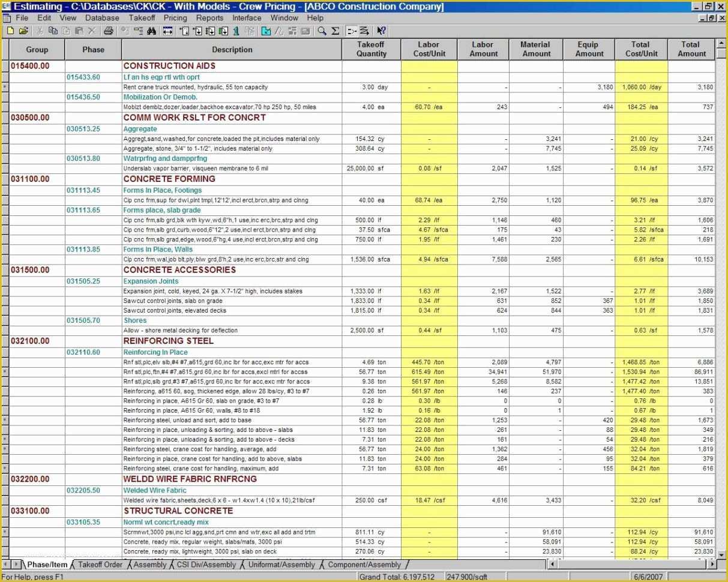Image resolution: width=728 pixels, height=582 pixels.
Task: Open the Interface menu
Action: tap(247, 18)
